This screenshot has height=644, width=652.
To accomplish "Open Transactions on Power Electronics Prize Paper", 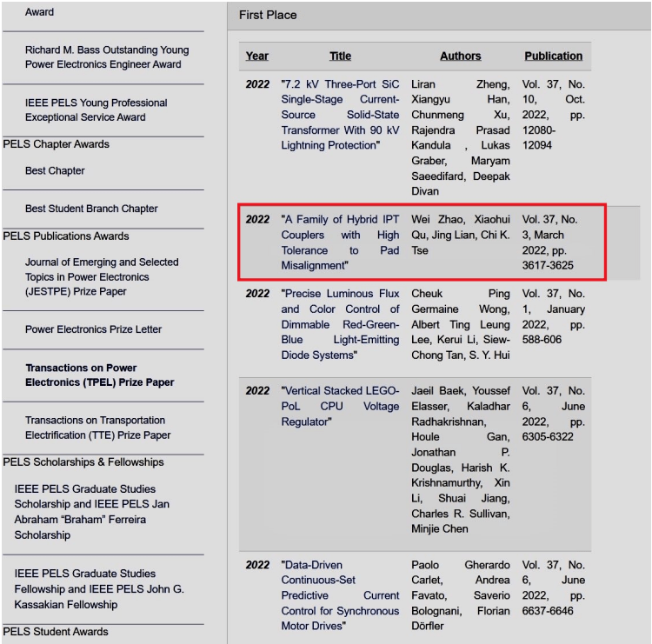I will [x=99, y=375].
